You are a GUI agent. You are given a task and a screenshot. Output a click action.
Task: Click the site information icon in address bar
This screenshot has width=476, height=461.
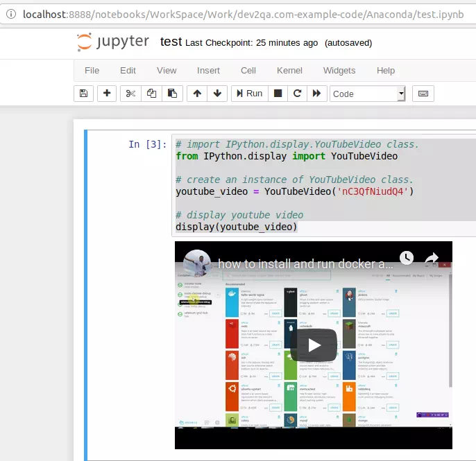point(11,14)
